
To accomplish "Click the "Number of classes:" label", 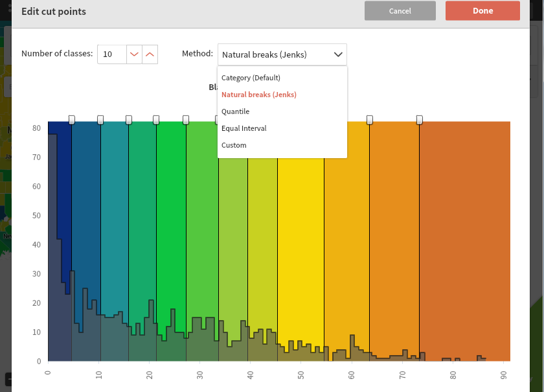I will 57,54.
